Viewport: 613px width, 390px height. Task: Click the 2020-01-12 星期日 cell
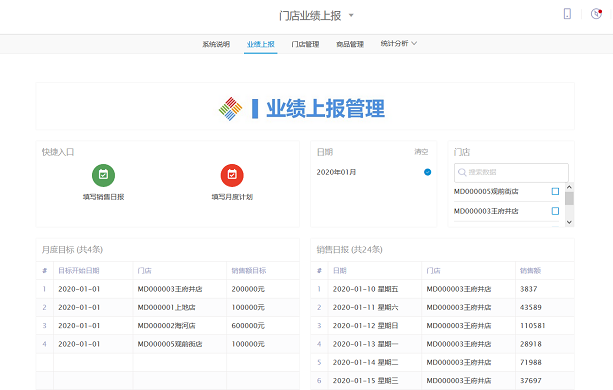pos(366,326)
